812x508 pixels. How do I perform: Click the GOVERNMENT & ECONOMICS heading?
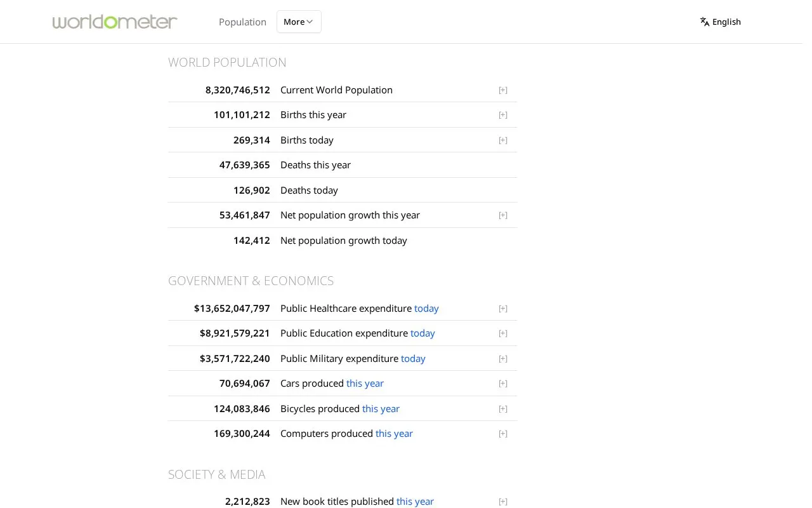pyautogui.click(x=251, y=281)
